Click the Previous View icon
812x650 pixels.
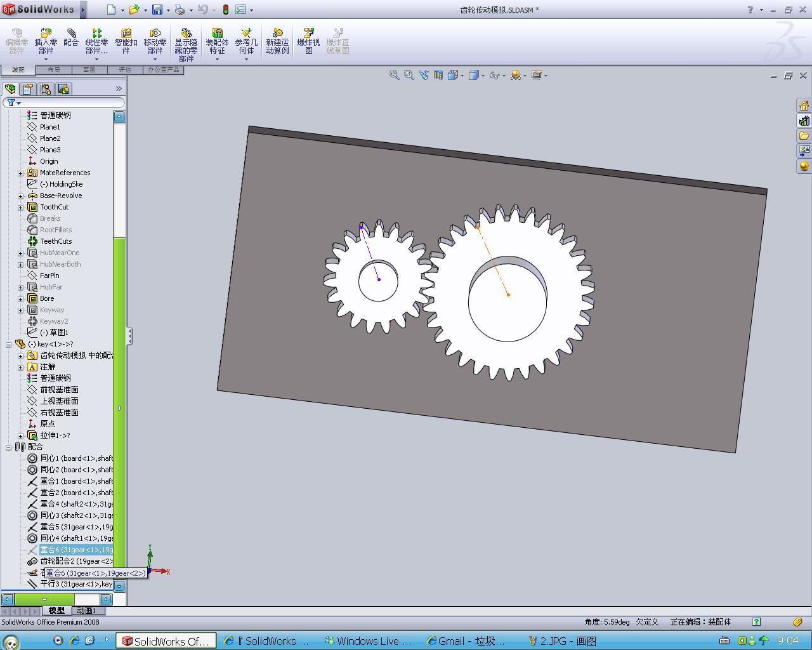(423, 75)
